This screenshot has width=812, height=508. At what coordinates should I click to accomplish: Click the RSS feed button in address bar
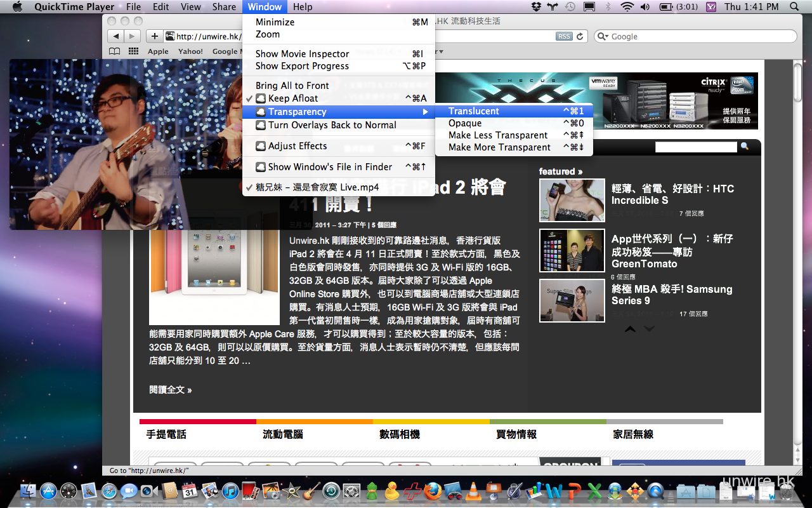click(x=563, y=37)
